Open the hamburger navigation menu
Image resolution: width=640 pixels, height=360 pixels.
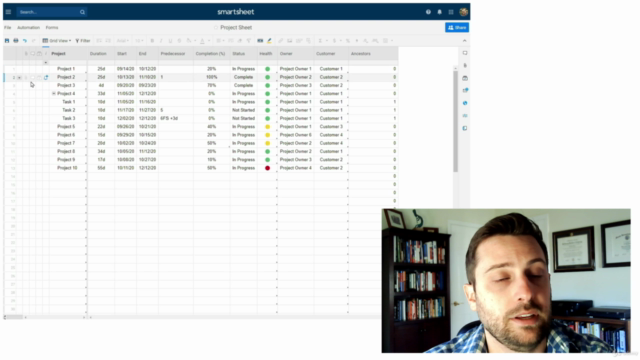coord(8,12)
